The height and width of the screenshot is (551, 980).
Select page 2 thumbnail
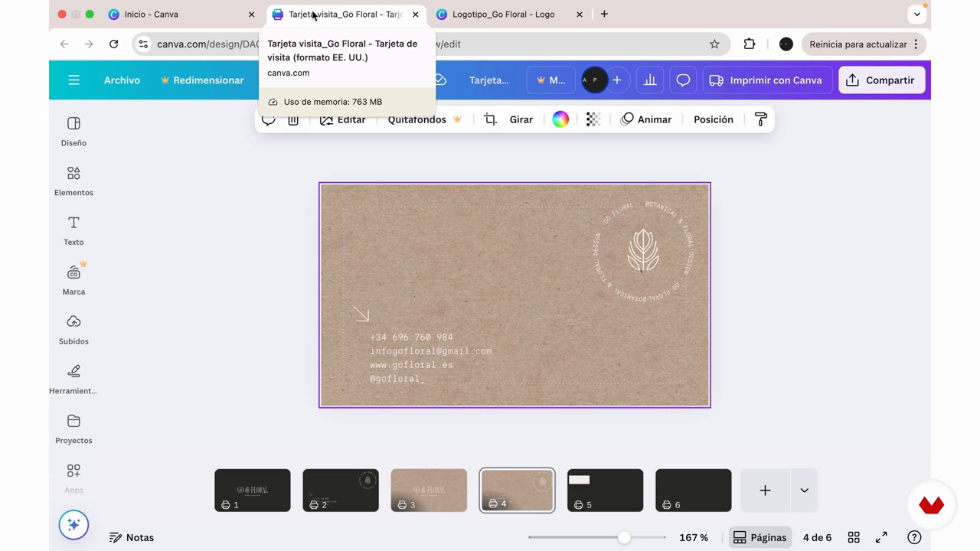[341, 491]
